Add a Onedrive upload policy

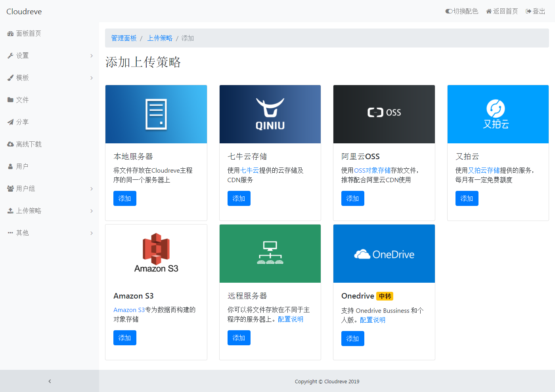353,339
